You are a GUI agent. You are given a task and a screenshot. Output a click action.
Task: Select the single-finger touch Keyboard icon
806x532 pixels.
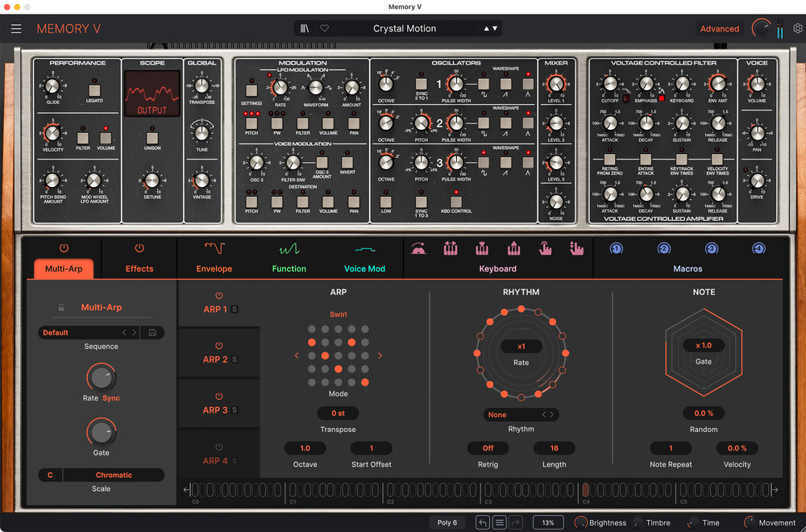[x=545, y=249]
